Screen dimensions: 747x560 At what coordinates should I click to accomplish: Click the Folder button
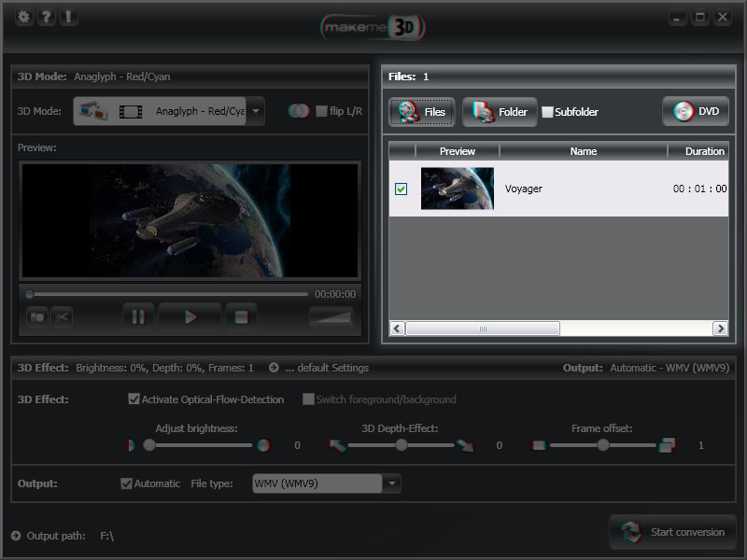tap(500, 112)
